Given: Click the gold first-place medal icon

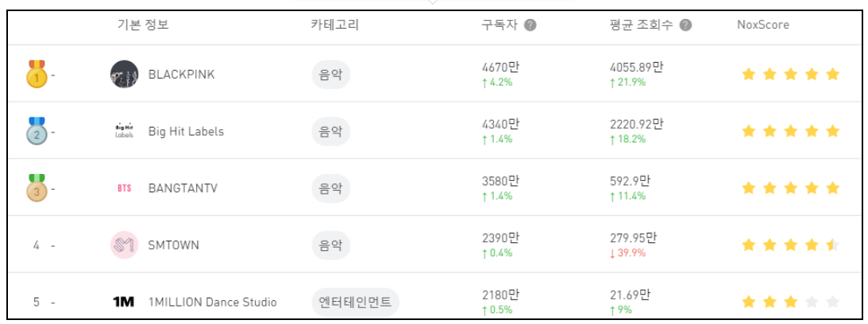Looking at the screenshot, I should [37, 74].
